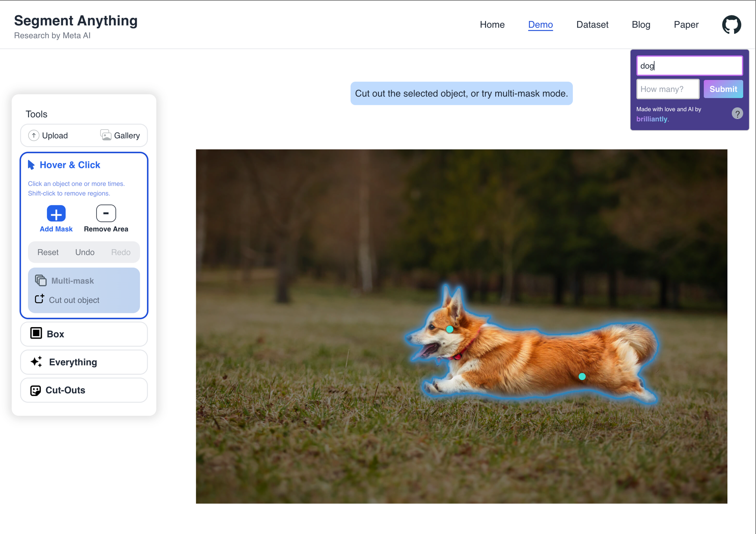This screenshot has height=534, width=756.
Task: Click the 'Cut out the selected object' tip banner
Action: pyautogui.click(x=461, y=93)
